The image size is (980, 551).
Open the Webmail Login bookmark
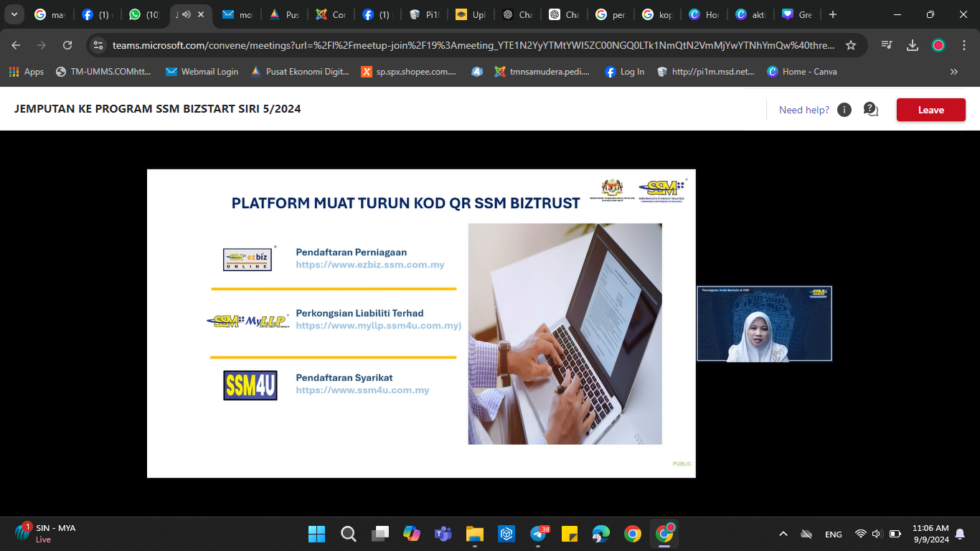pos(202,72)
